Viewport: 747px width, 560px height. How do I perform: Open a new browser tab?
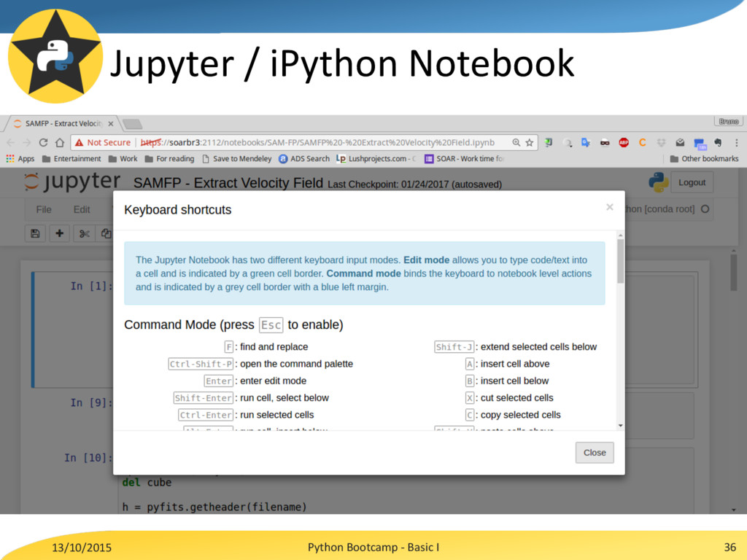coord(133,124)
